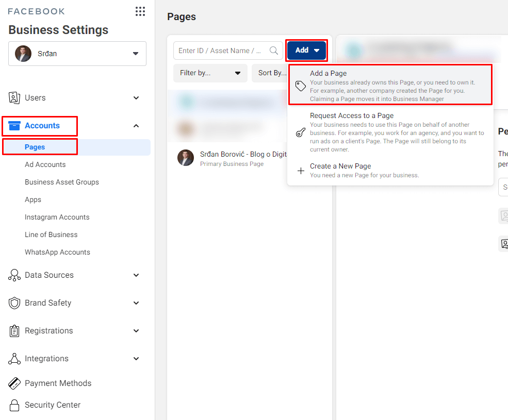
Task: Open Security Center settings
Action: (53, 405)
